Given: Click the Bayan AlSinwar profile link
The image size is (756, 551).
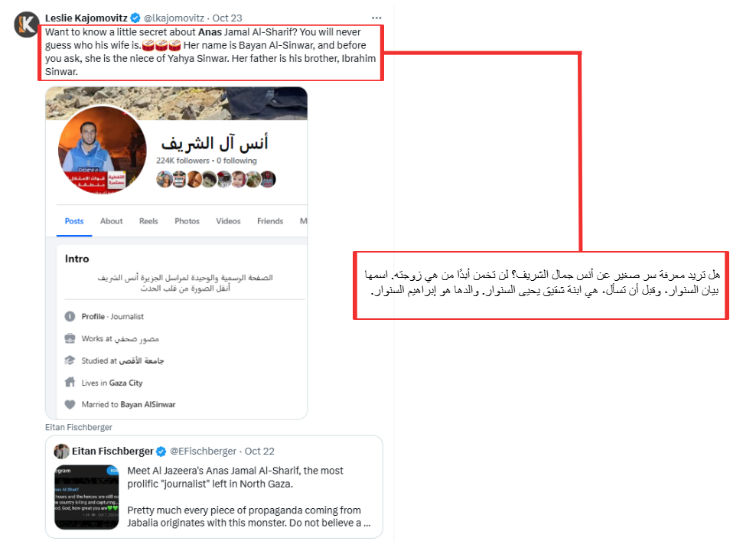Looking at the screenshot, I should tap(148, 405).
